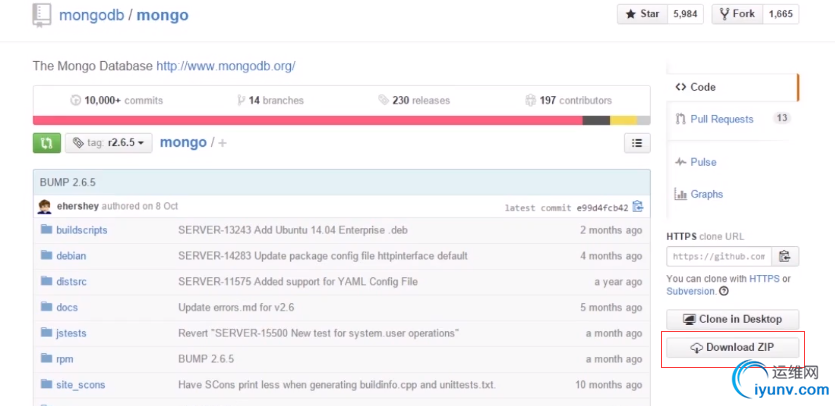Open Revert SERVER-15500 commit message

click(x=318, y=333)
